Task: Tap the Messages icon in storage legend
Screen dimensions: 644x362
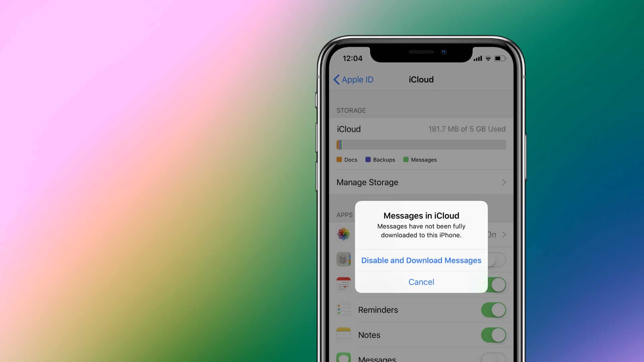Action: point(405,160)
